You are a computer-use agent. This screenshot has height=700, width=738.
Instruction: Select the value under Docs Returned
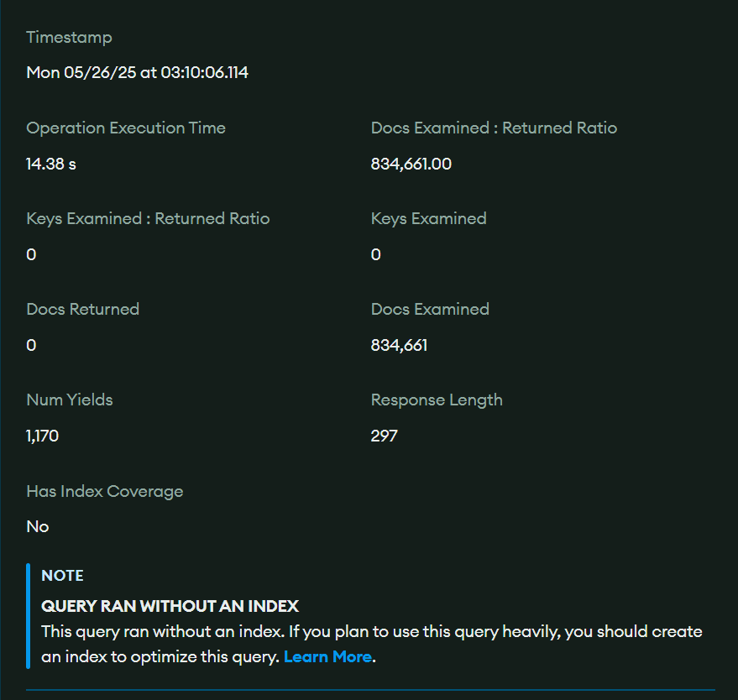tap(32, 345)
